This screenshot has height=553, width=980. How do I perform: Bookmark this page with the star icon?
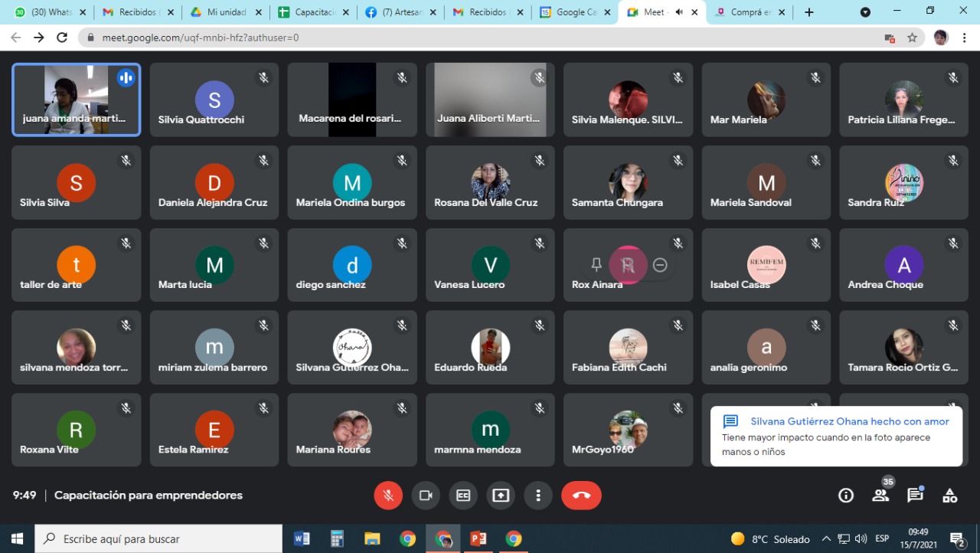point(912,38)
